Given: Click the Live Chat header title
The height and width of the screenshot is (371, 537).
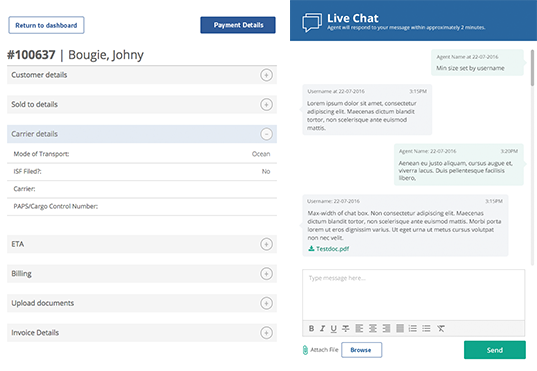Looking at the screenshot, I should pos(353,18).
